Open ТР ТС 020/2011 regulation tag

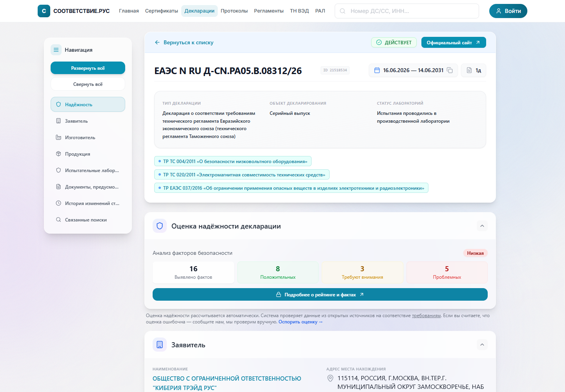[242, 174]
